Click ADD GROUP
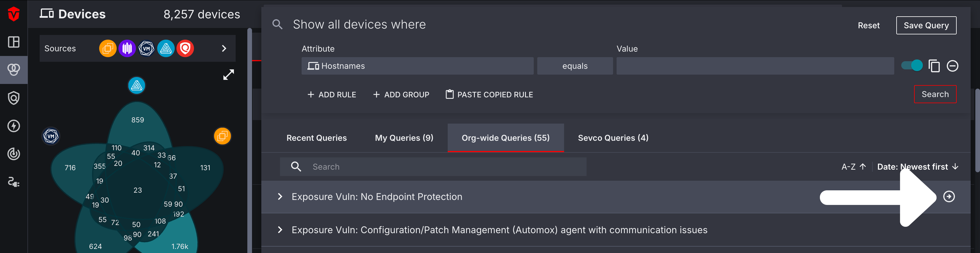The height and width of the screenshot is (253, 980). pos(401,94)
